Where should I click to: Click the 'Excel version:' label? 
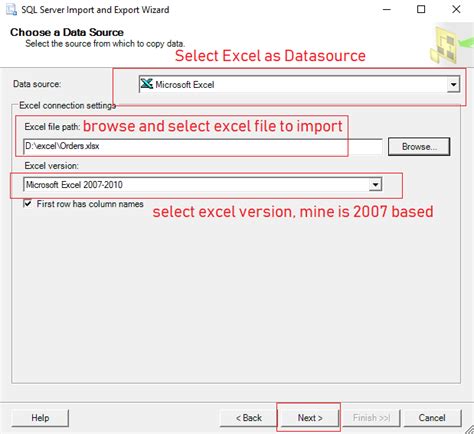coord(51,166)
